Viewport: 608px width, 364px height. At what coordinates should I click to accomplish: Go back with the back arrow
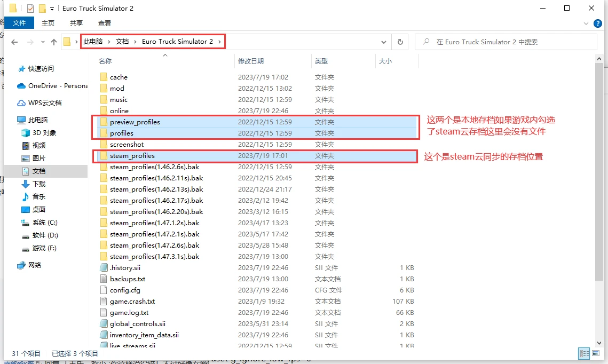[14, 42]
